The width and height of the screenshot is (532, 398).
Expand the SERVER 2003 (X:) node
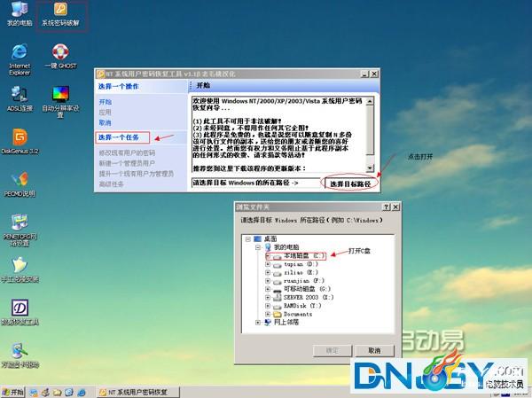268,298
